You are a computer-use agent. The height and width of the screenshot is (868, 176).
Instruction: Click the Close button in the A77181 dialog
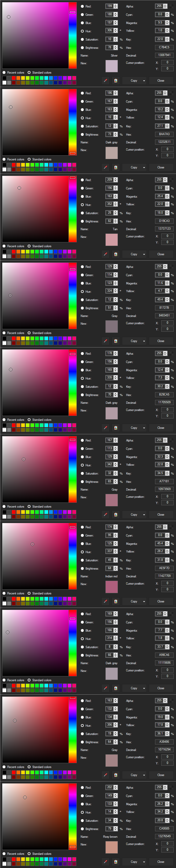161,515
